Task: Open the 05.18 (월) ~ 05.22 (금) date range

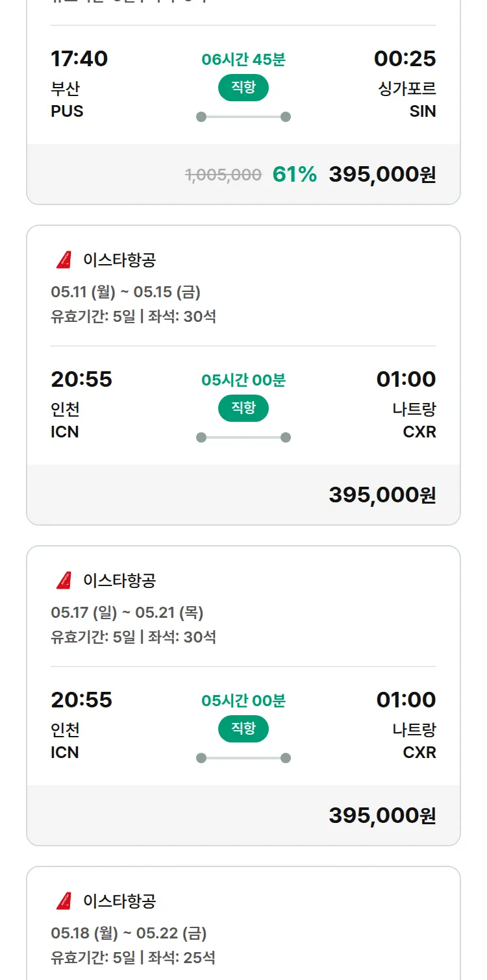Action: tap(129, 933)
